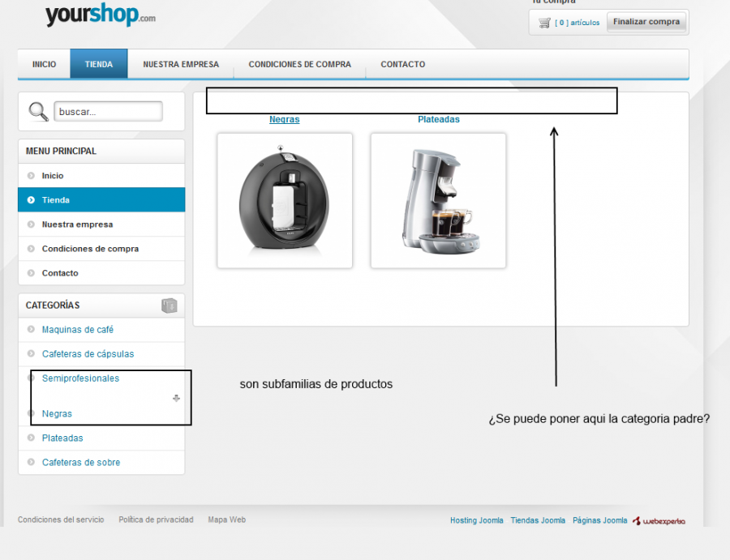Click the black coffee machine thumbnail
The width and height of the screenshot is (730, 560).
tap(285, 201)
